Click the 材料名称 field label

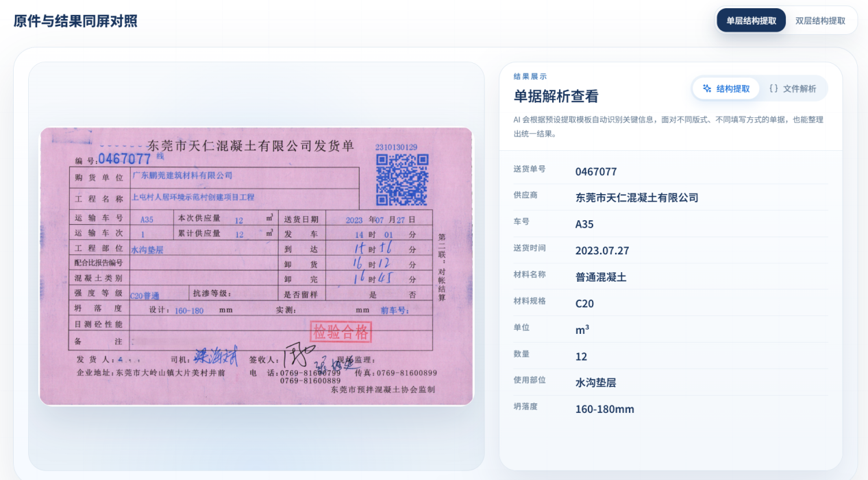pos(530,274)
